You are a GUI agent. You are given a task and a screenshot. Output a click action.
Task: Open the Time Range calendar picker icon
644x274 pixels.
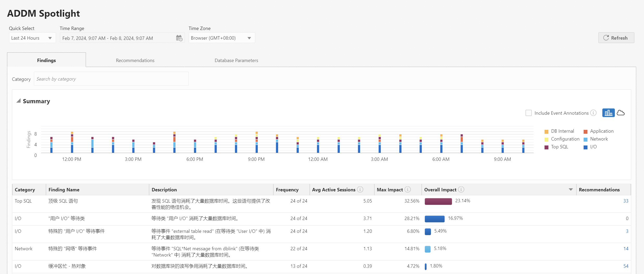tap(179, 38)
